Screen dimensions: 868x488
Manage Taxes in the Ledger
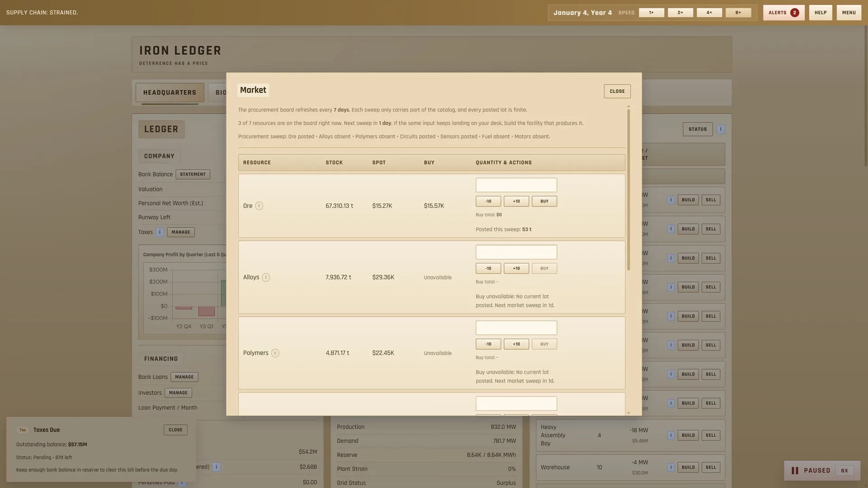(181, 232)
